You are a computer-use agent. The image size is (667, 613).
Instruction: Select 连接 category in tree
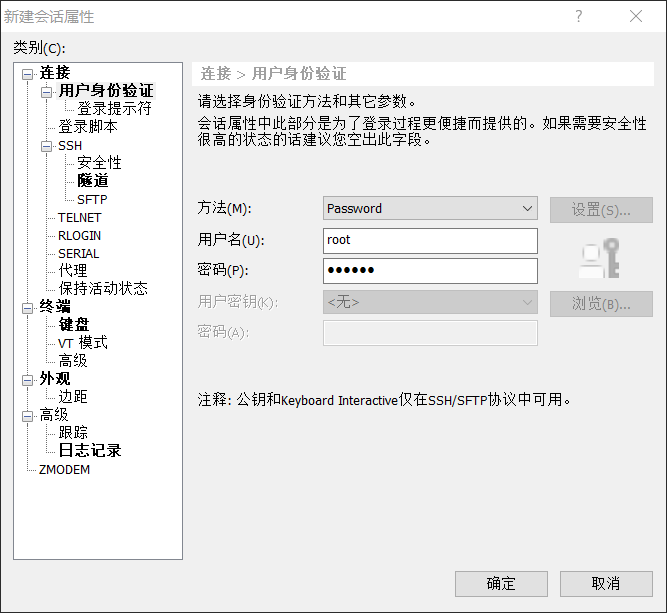click(x=55, y=73)
